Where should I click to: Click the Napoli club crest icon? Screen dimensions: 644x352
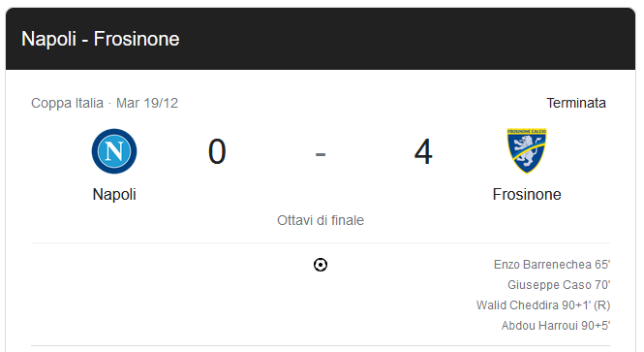(114, 151)
